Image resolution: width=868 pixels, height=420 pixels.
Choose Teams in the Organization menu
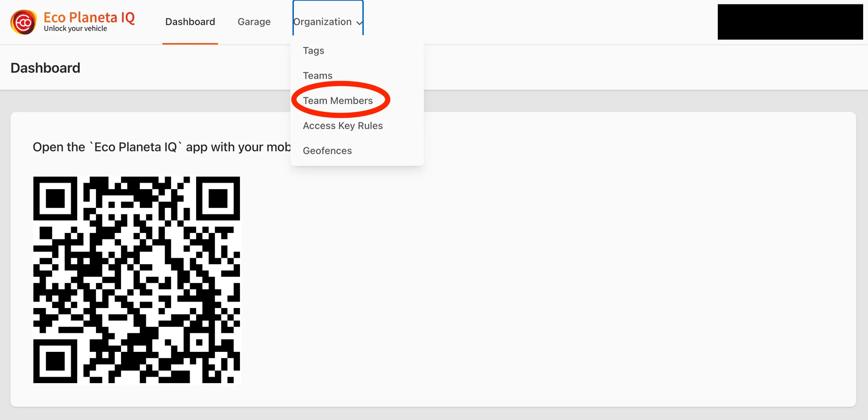point(318,75)
